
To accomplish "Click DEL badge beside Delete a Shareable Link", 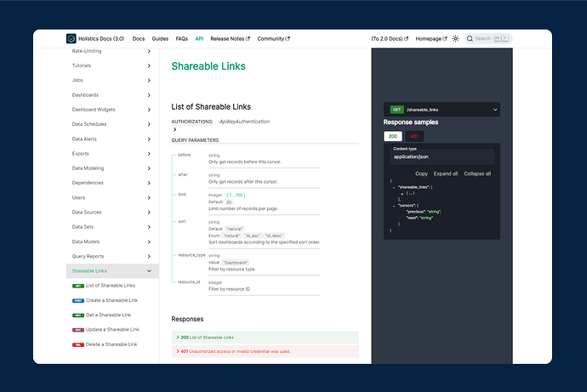I will tap(78, 344).
